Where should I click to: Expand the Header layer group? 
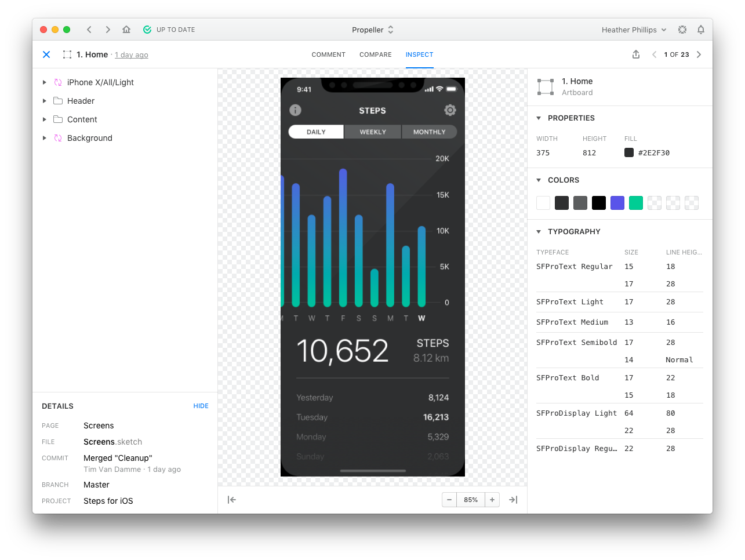45,101
